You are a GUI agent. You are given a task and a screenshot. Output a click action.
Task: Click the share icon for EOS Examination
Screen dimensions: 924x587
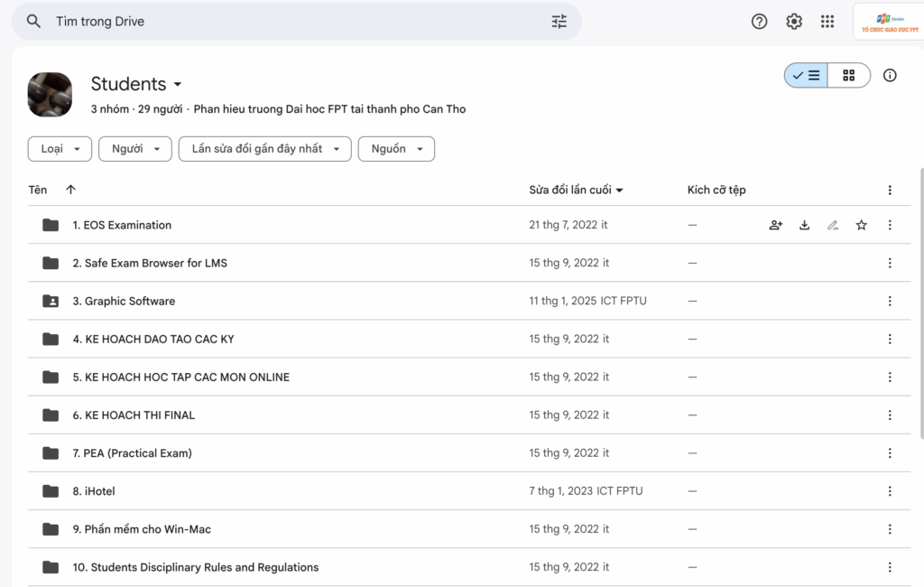pos(775,226)
